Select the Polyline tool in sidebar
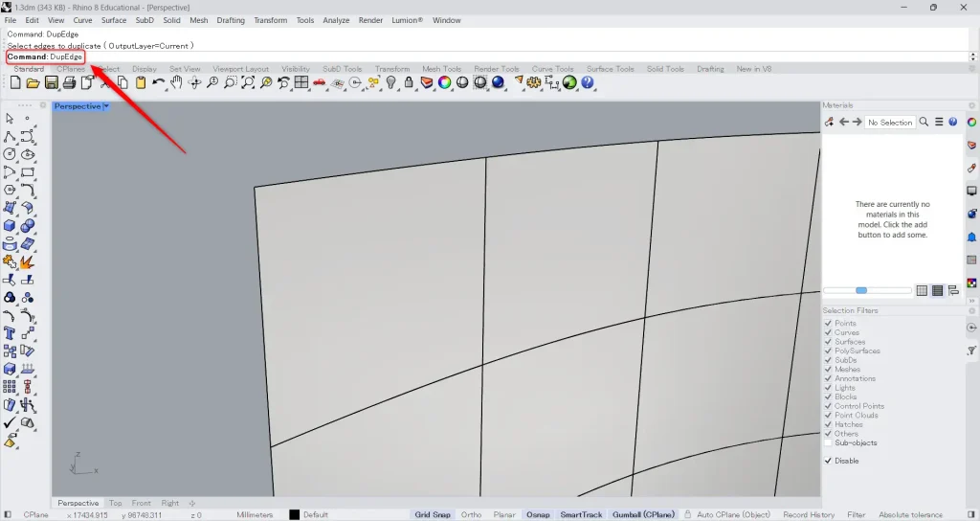This screenshot has width=980, height=521. 10,136
